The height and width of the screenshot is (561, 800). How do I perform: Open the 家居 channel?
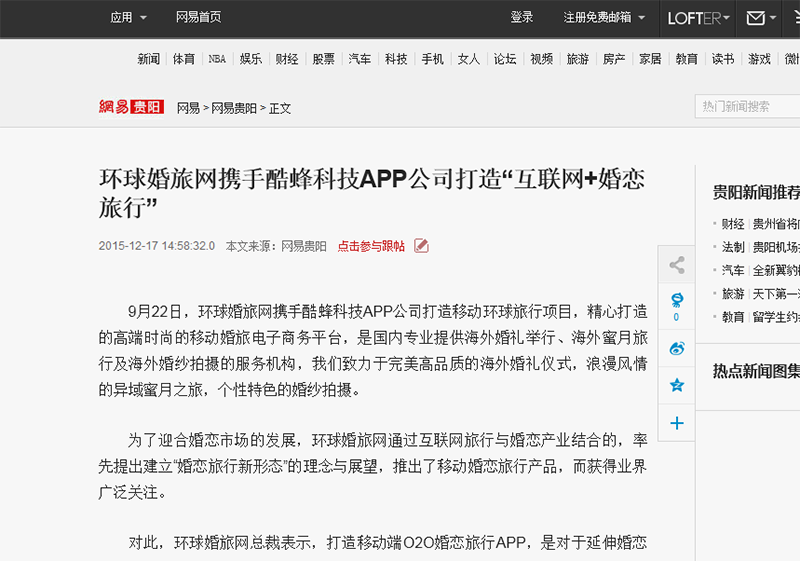coord(650,59)
